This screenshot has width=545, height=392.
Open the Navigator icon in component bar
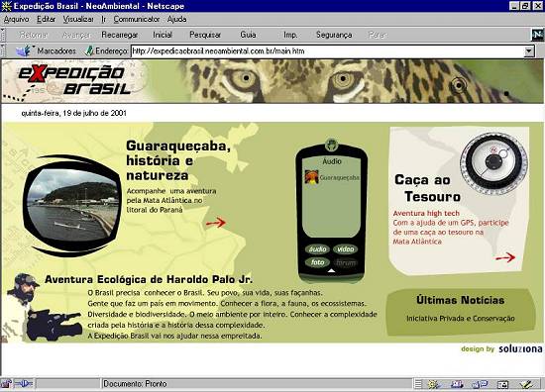pyautogui.click(x=434, y=384)
